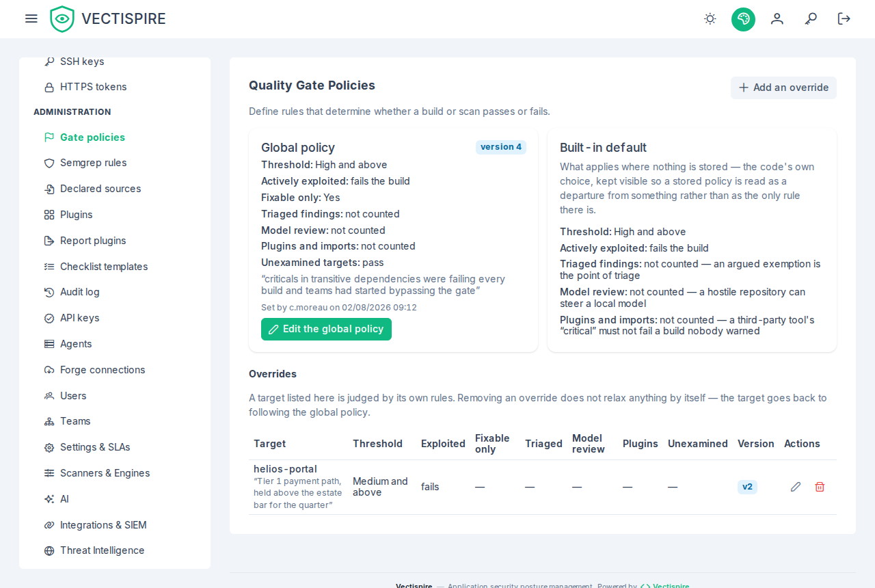Image resolution: width=875 pixels, height=588 pixels.
Task: Click the Audit log history icon
Action: pos(49,293)
